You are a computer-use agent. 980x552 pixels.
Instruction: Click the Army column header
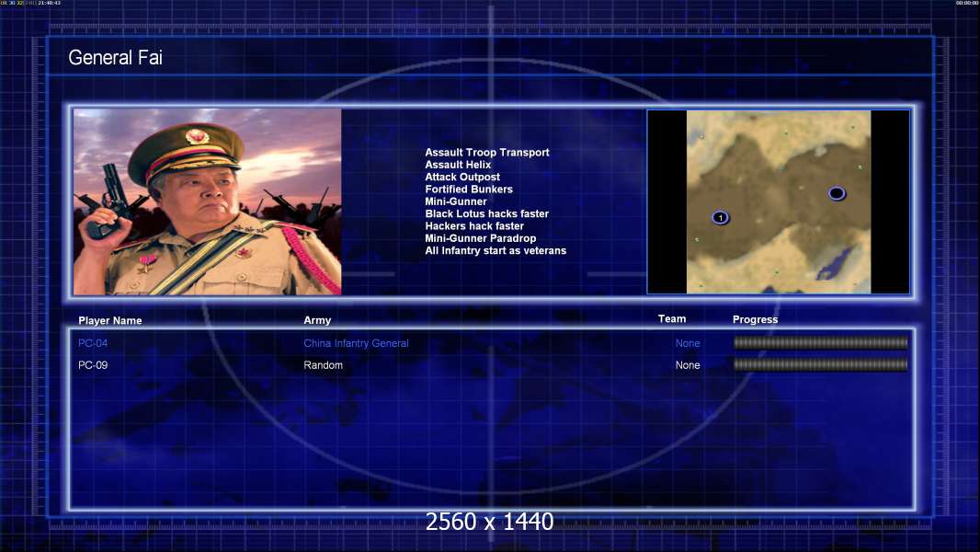tap(317, 320)
